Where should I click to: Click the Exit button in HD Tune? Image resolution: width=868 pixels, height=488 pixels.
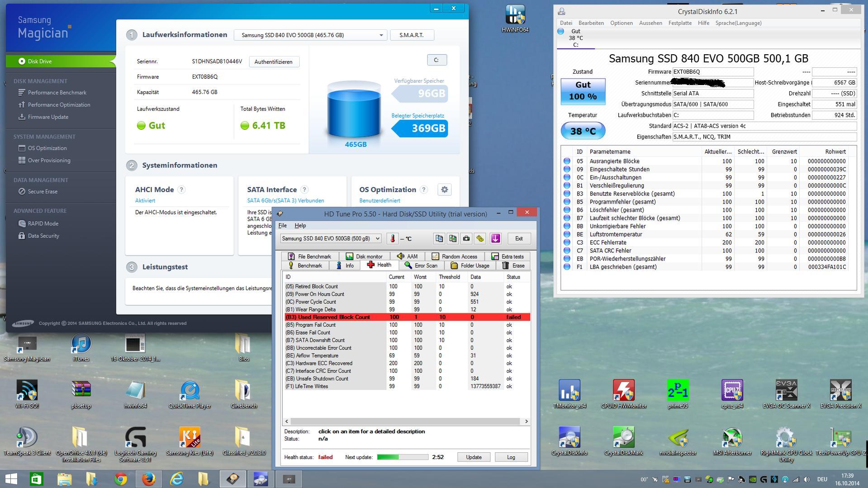[519, 238]
